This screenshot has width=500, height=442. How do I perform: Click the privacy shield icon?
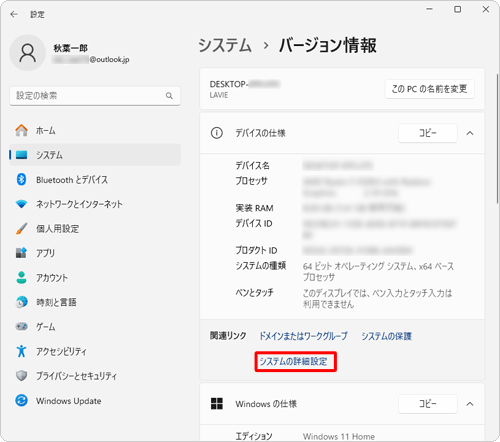click(22, 376)
